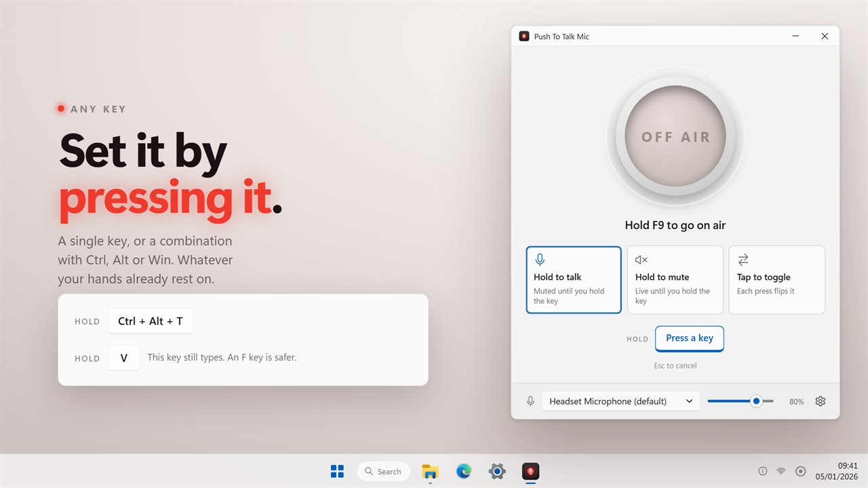
Task: Click the Hold F9 to go on air text
Action: point(675,225)
